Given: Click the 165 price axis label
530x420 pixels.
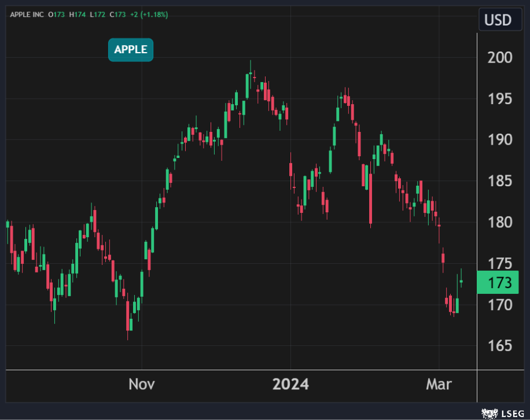Looking at the screenshot, I should click(500, 346).
